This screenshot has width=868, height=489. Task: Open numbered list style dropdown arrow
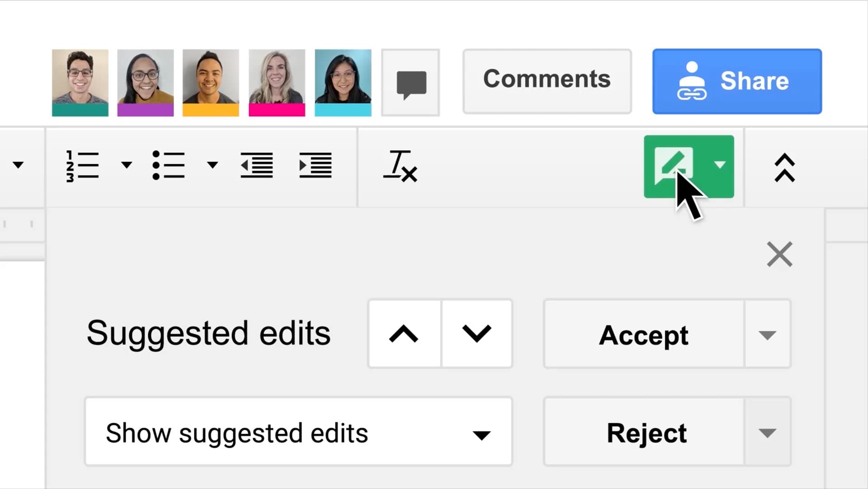pos(127,165)
